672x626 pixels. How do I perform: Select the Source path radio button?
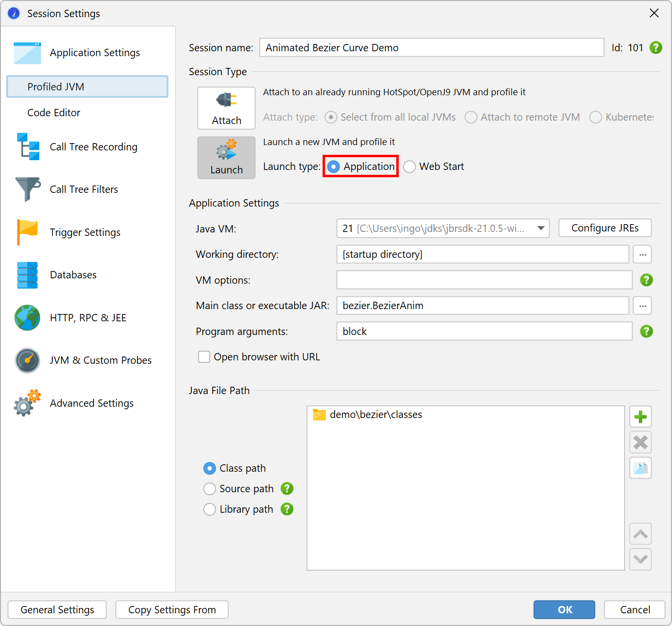click(210, 489)
